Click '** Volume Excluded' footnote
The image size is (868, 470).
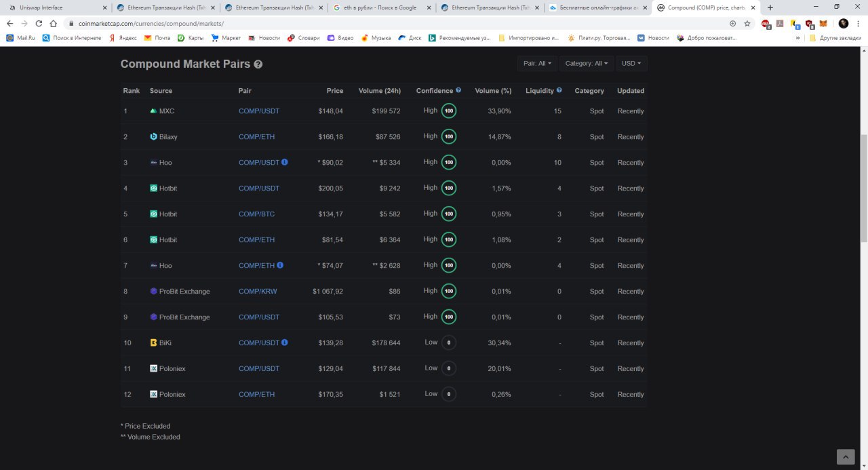(x=150, y=437)
